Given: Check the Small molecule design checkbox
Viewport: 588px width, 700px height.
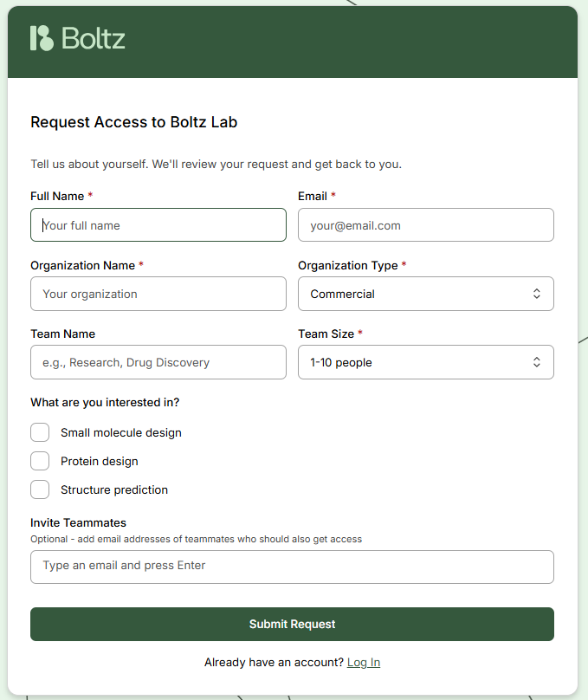Looking at the screenshot, I should 40,432.
